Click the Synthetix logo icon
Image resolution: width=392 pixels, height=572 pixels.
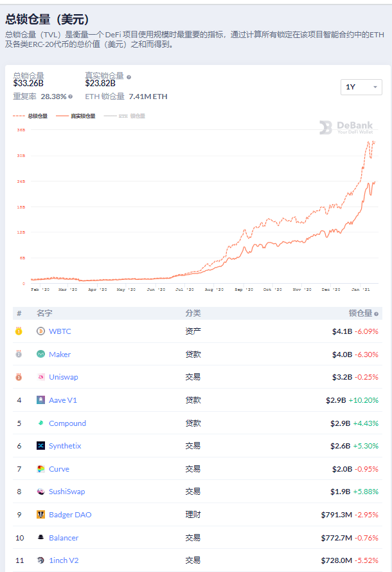(40, 445)
